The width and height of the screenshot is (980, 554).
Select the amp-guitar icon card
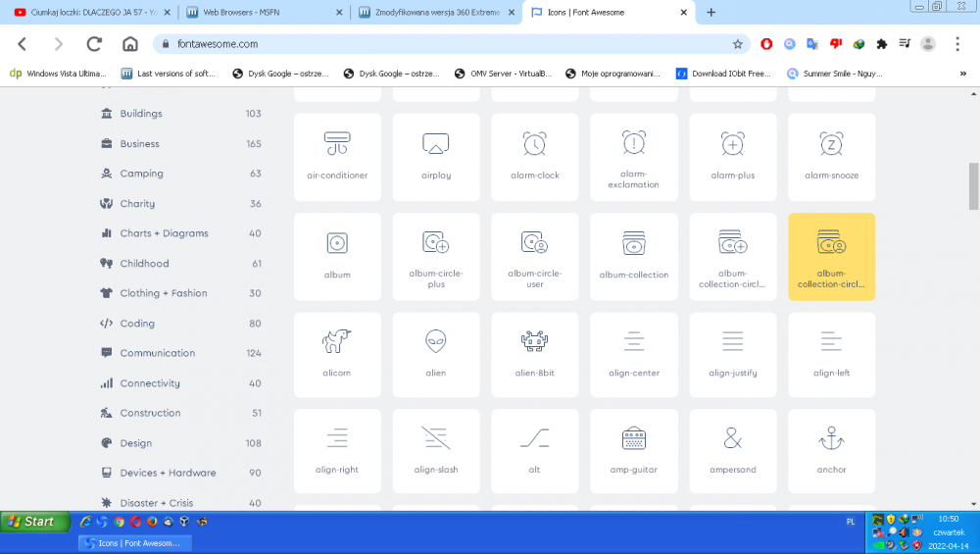(x=633, y=451)
